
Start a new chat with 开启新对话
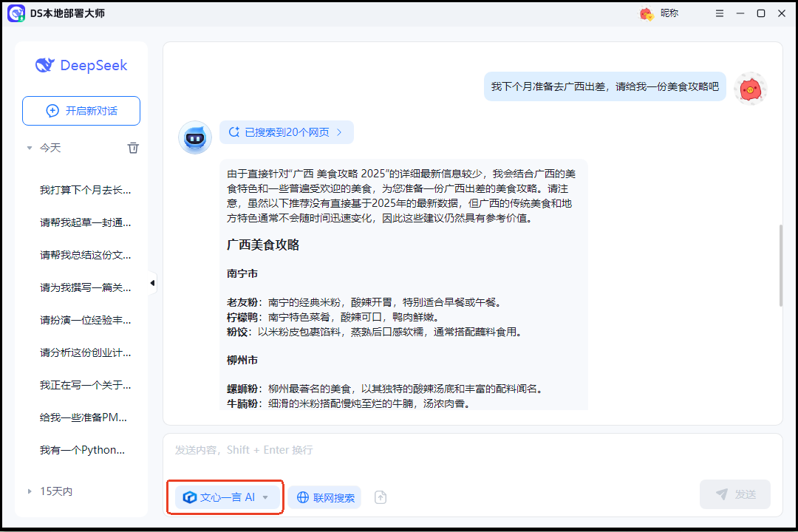[x=81, y=110]
